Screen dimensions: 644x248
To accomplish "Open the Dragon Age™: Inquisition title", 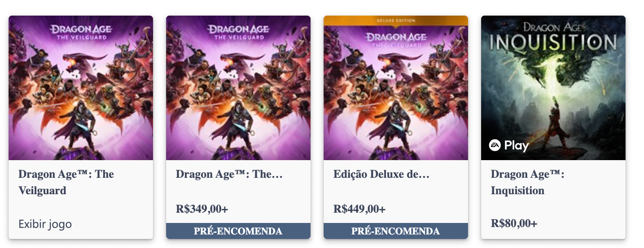I will coord(528,182).
